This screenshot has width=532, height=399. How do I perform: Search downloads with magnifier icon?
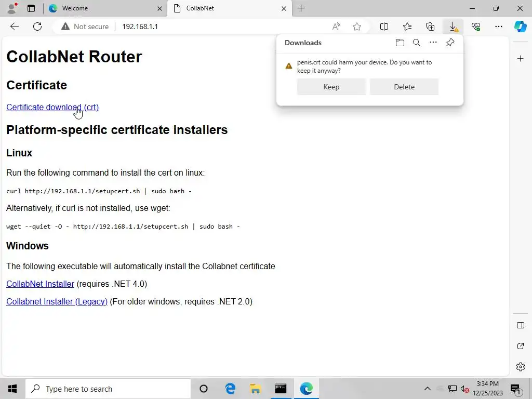click(x=417, y=43)
